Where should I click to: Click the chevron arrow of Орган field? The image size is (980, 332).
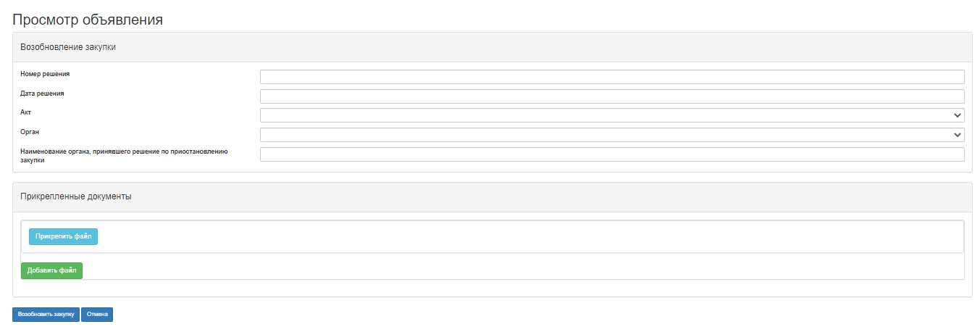[958, 135]
